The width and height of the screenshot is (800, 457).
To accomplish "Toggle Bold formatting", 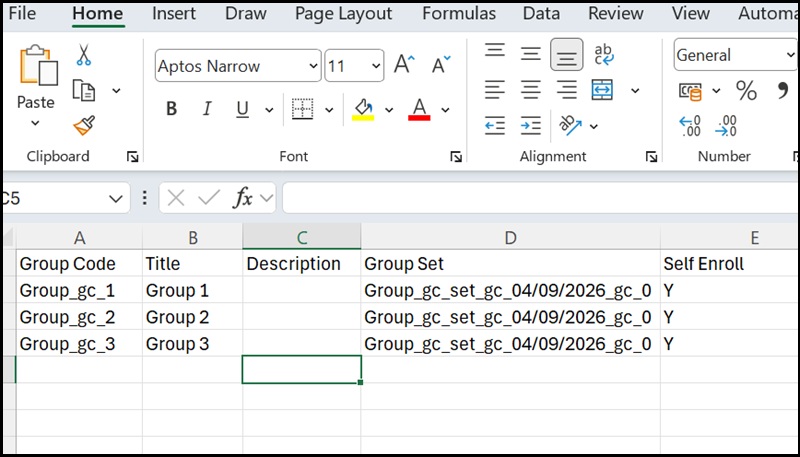I will pos(172,109).
